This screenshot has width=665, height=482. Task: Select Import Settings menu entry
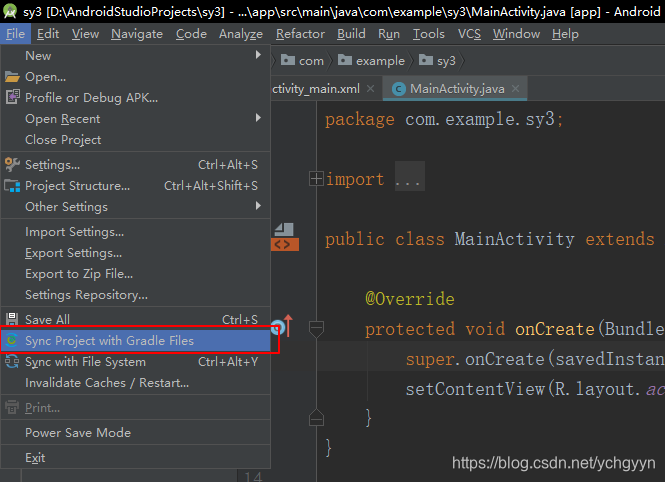136,231
